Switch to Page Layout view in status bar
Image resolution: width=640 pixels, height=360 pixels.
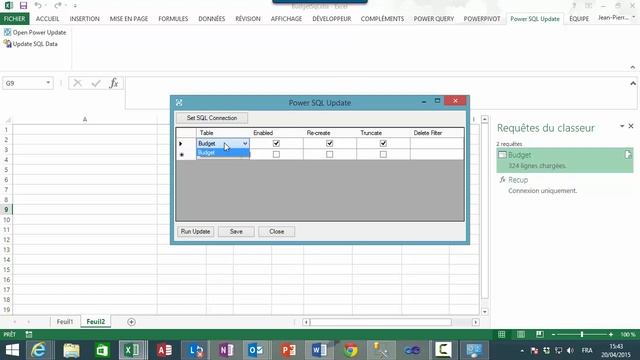(521, 335)
